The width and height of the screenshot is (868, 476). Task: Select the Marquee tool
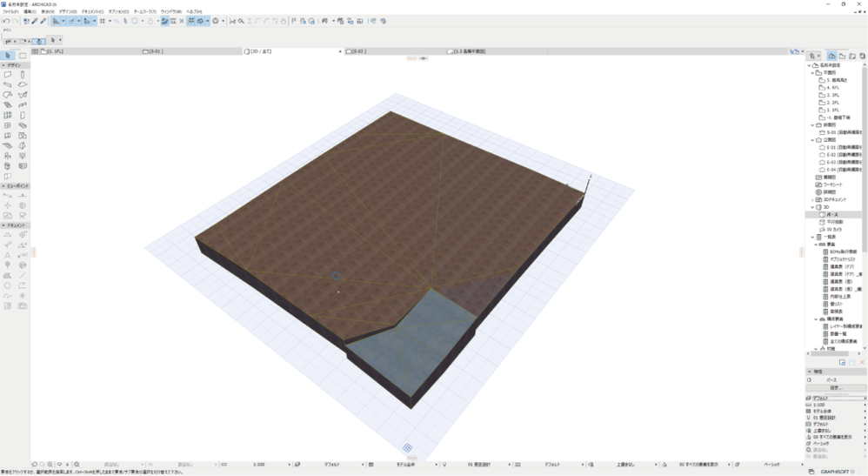click(23, 56)
